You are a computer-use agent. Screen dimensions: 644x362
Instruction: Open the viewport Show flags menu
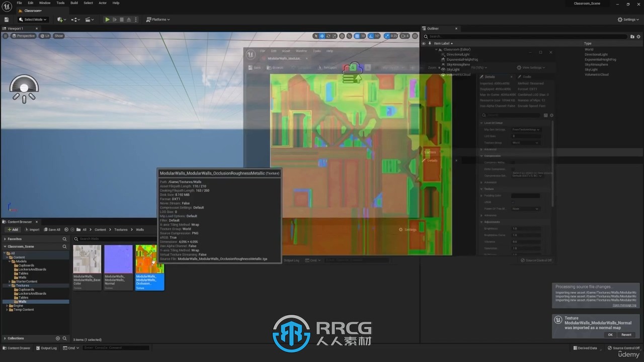point(59,36)
